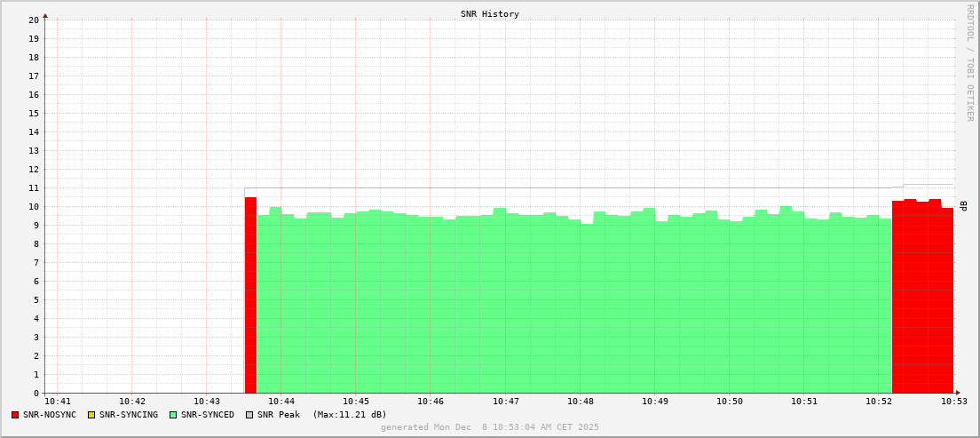Click the arrow at the top of the vertical axis
The image size is (980, 438).
(x=45, y=15)
